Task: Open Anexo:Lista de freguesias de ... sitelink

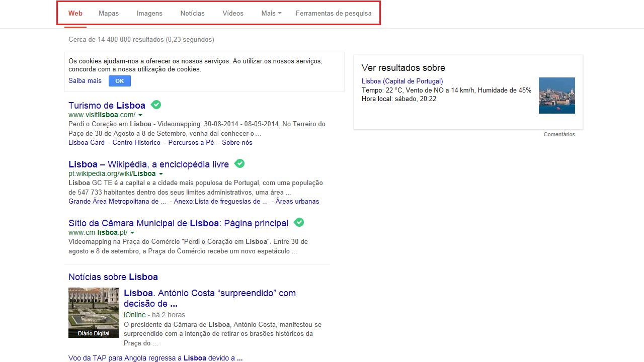Action: pyautogui.click(x=221, y=202)
